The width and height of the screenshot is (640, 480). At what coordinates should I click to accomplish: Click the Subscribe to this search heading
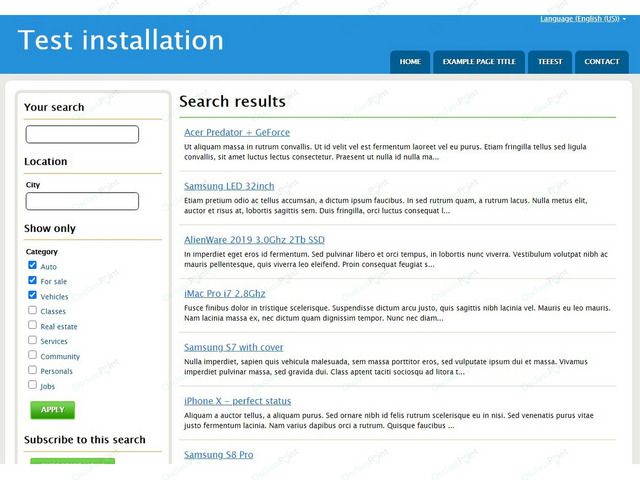pyautogui.click(x=84, y=440)
